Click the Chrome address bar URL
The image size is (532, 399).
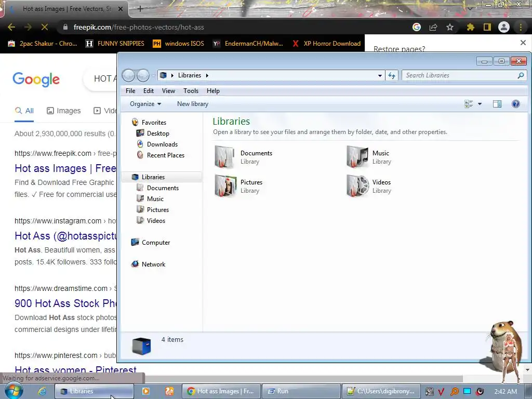(138, 27)
